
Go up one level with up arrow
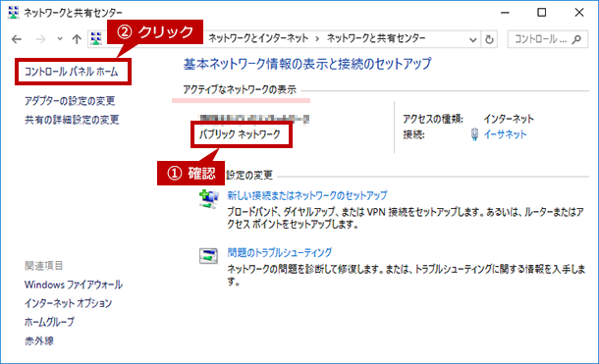pyautogui.click(x=77, y=39)
